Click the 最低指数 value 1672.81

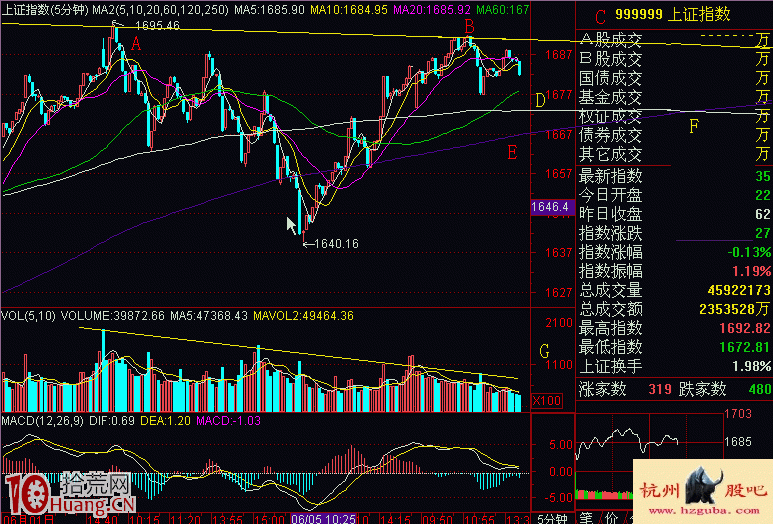click(x=744, y=348)
